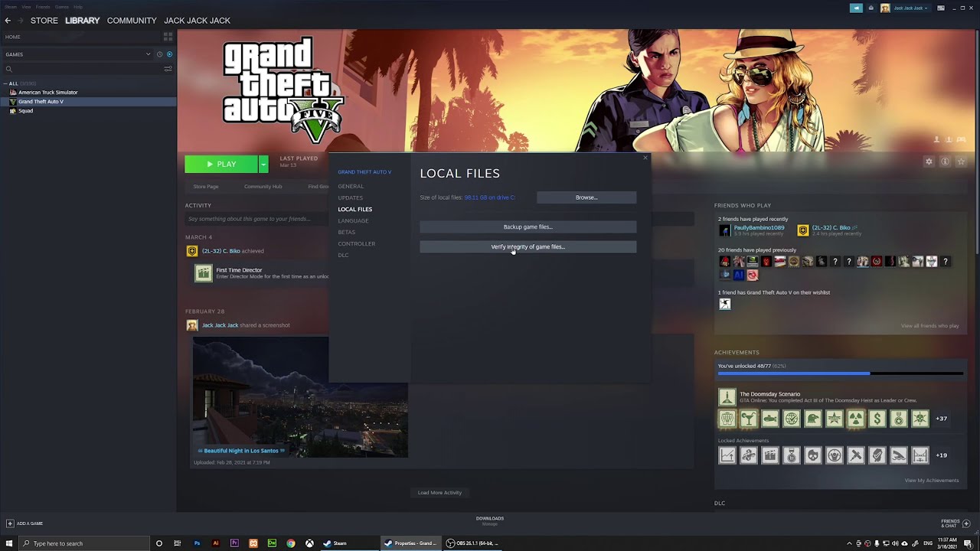Click Backup game files button
980x551 pixels.
coord(528,227)
